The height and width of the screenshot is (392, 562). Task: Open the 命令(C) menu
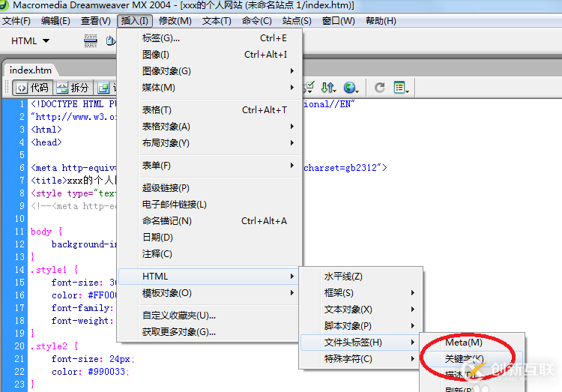pyautogui.click(x=256, y=21)
